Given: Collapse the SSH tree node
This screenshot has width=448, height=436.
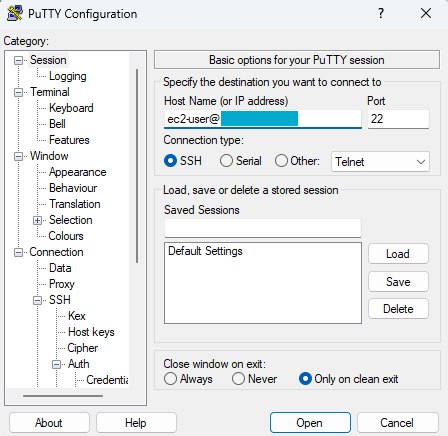Looking at the screenshot, I should (37, 300).
